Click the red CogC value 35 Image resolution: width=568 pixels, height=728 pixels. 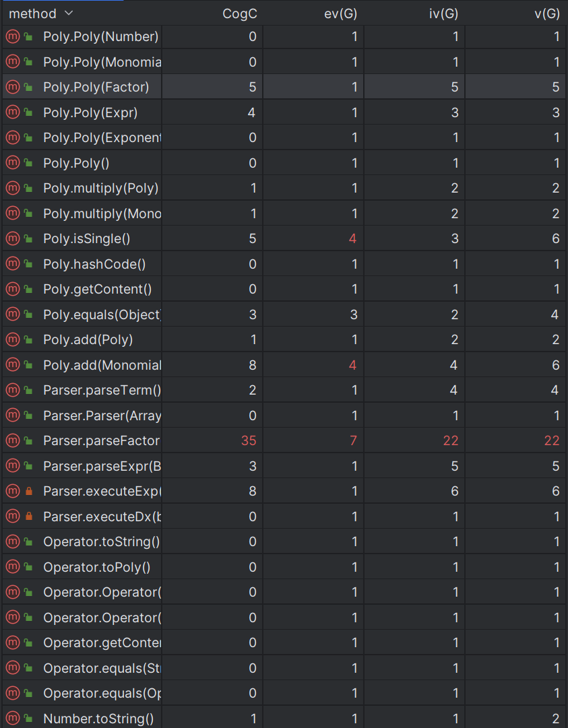pyautogui.click(x=249, y=440)
